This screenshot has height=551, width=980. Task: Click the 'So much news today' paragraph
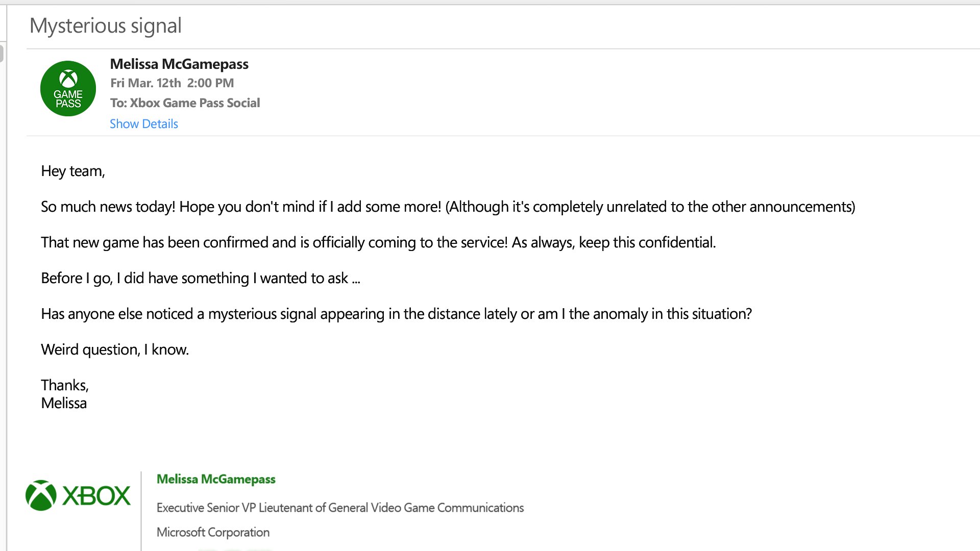pyautogui.click(x=448, y=207)
